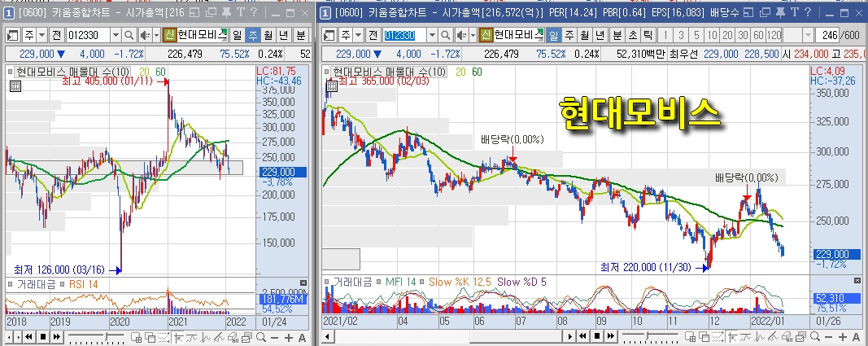The image size is (868, 346).
Task: Open stock search magnifier in left chart window
Action: [x=129, y=36]
